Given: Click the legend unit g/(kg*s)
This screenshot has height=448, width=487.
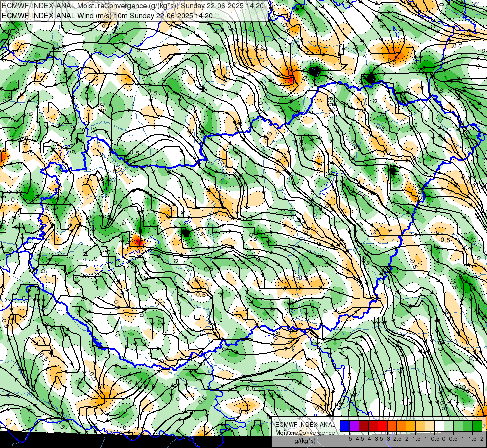Looking at the screenshot, I should [x=305, y=441].
